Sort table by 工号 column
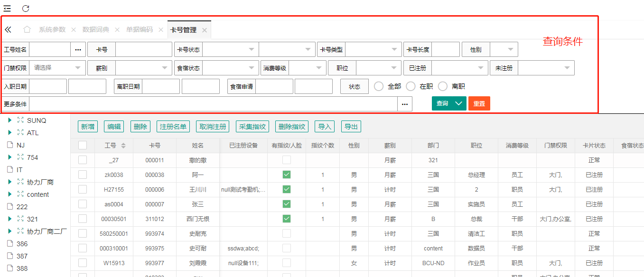 [x=123, y=146]
